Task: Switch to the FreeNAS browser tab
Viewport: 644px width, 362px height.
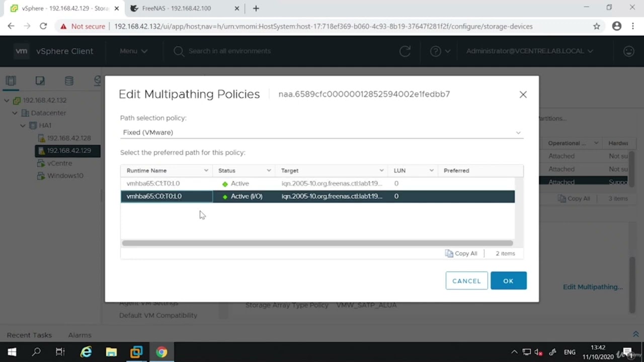Action: pyautogui.click(x=177, y=9)
